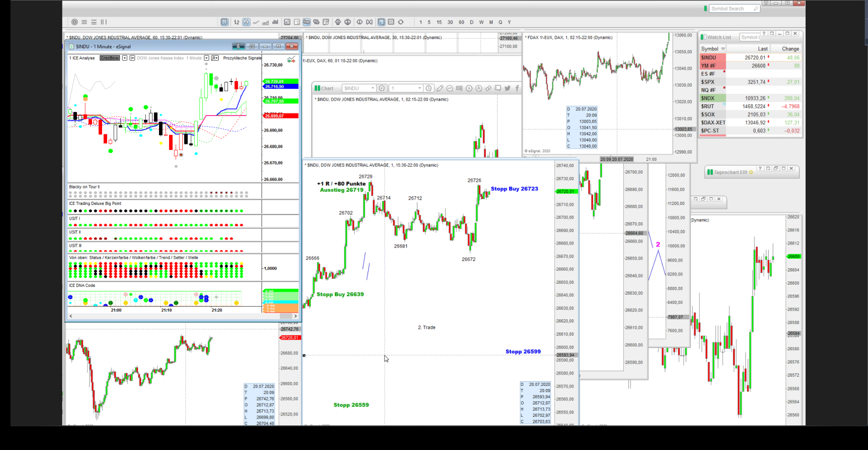
Task: Open the $INDU symbol dropdown in Chart window
Action: [x=372, y=88]
